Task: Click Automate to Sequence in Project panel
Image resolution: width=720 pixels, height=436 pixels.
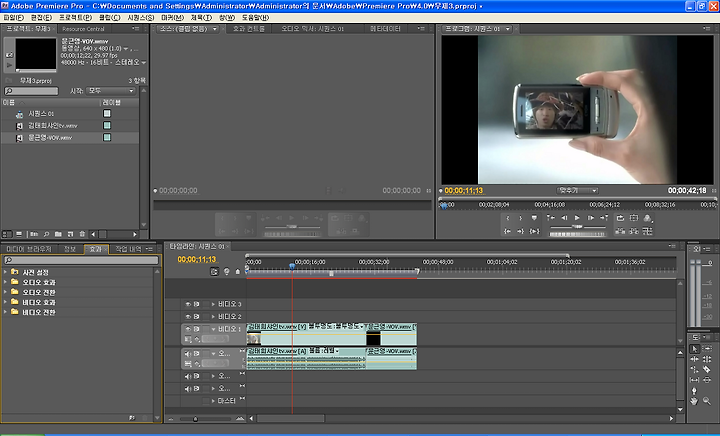Action: [x=34, y=234]
